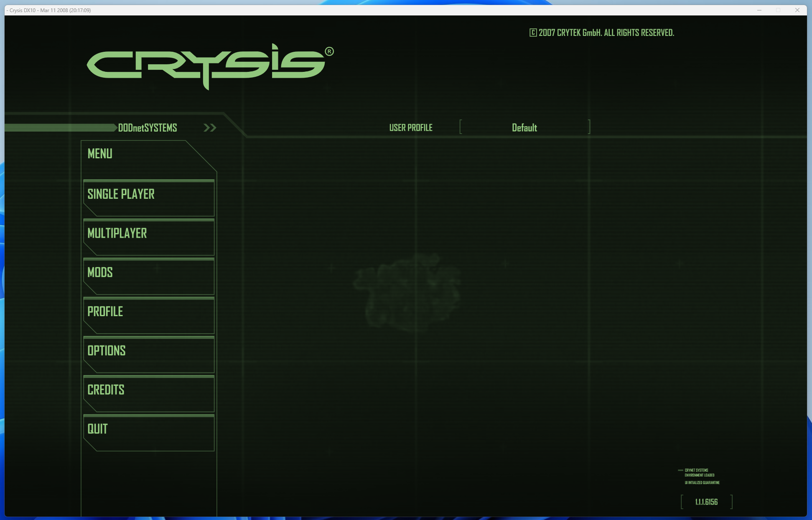Image resolution: width=812 pixels, height=520 pixels.
Task: Click the registered trademark symbol on the logo
Action: 329,51
